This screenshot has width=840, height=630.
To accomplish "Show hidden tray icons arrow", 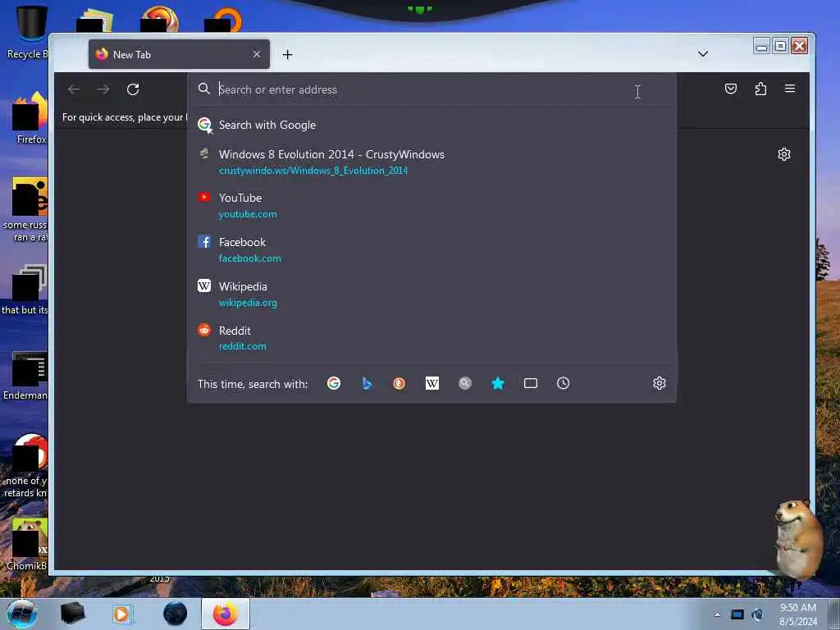I will (717, 614).
